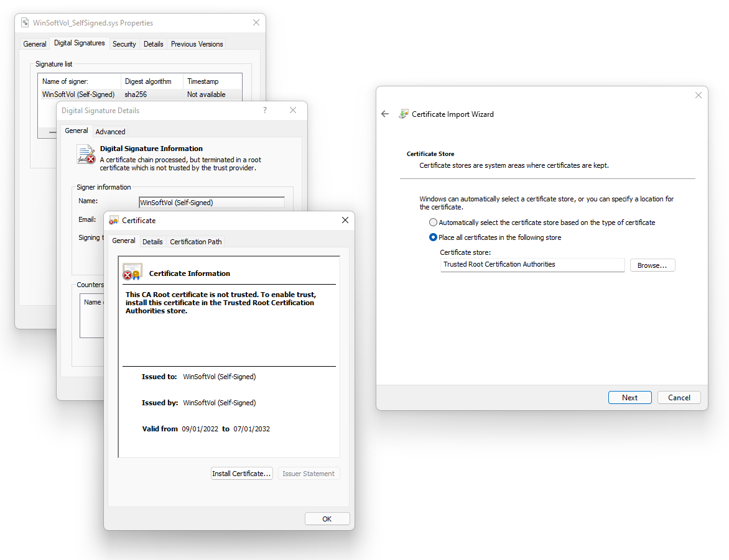Click the untrusted certificate icon beside Certificate Information
The width and height of the screenshot is (729, 560).
tap(132, 272)
